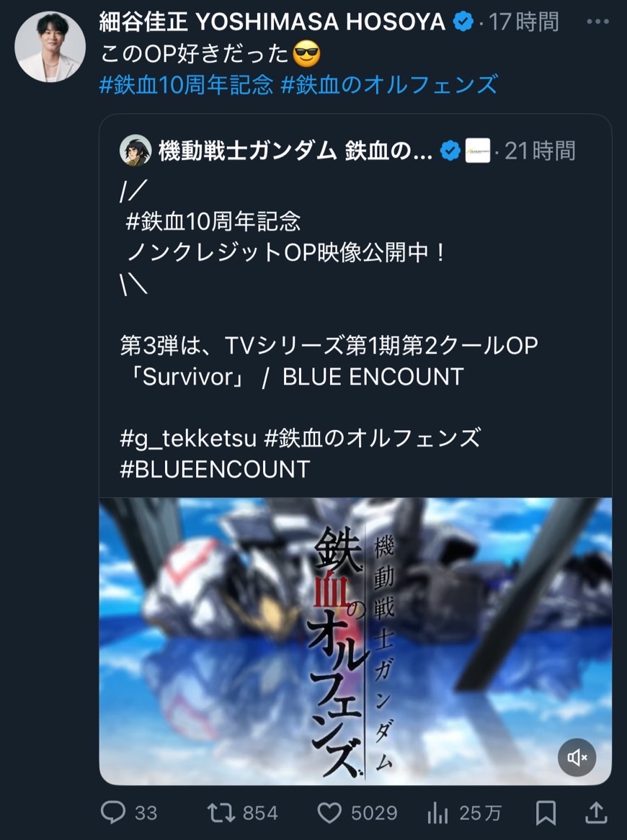
Task: Tap the #g_tekketsu hashtag
Action: click(x=189, y=439)
